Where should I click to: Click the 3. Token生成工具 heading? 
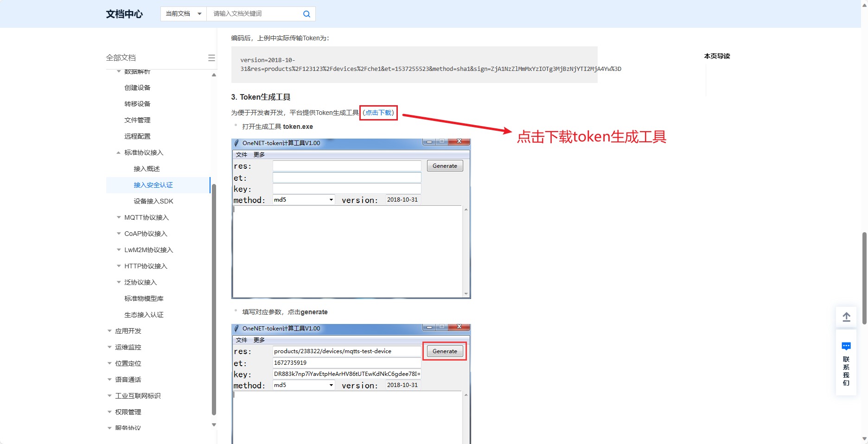click(261, 97)
